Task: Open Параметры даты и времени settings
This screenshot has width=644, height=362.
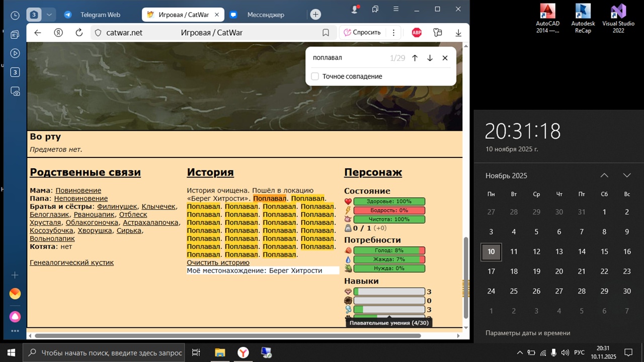Action: [528, 333]
